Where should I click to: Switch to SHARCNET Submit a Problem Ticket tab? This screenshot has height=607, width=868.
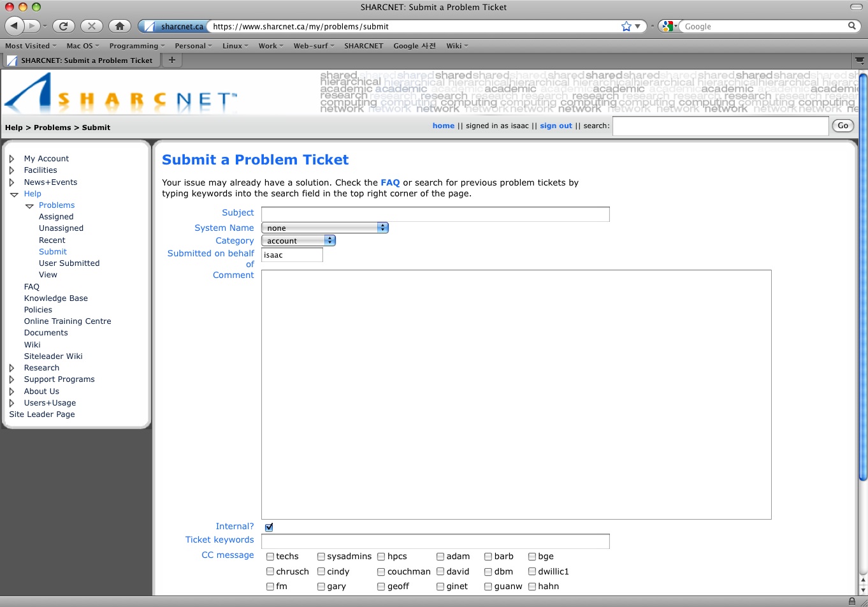(80, 61)
